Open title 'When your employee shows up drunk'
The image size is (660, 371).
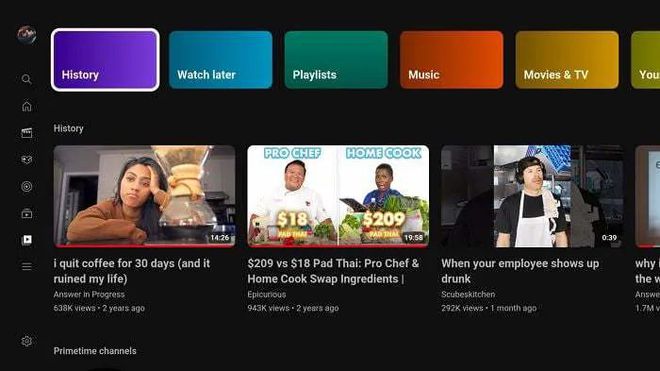(x=520, y=271)
